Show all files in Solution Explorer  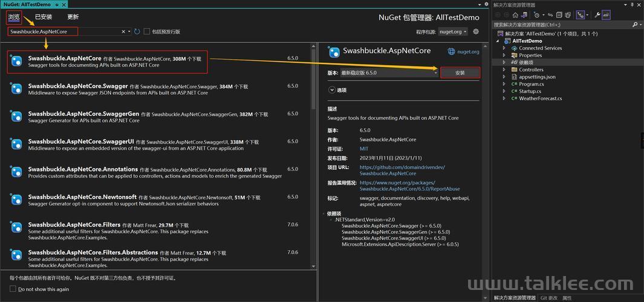point(568,14)
